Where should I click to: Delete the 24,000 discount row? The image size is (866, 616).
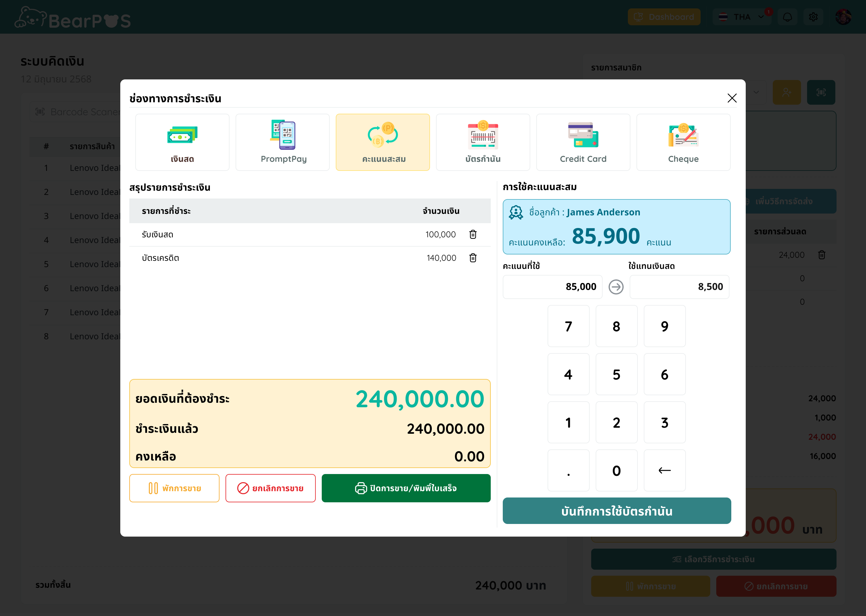821,255
